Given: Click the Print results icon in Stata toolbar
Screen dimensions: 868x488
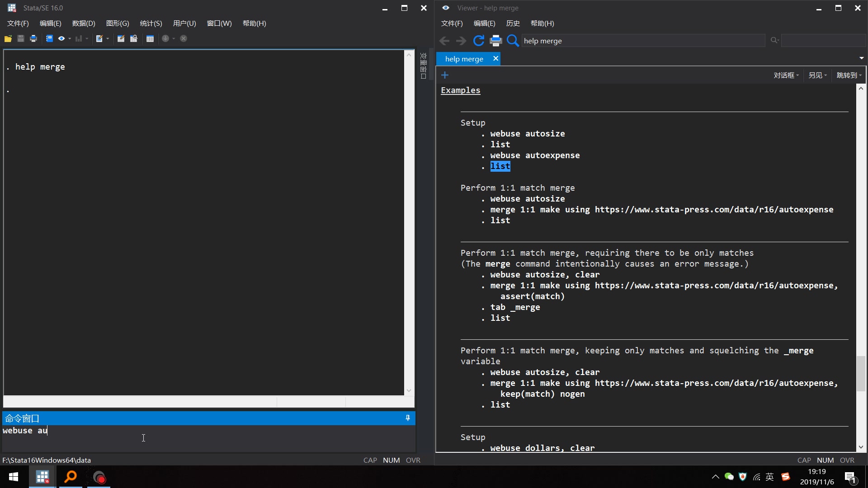Looking at the screenshot, I should (33, 39).
